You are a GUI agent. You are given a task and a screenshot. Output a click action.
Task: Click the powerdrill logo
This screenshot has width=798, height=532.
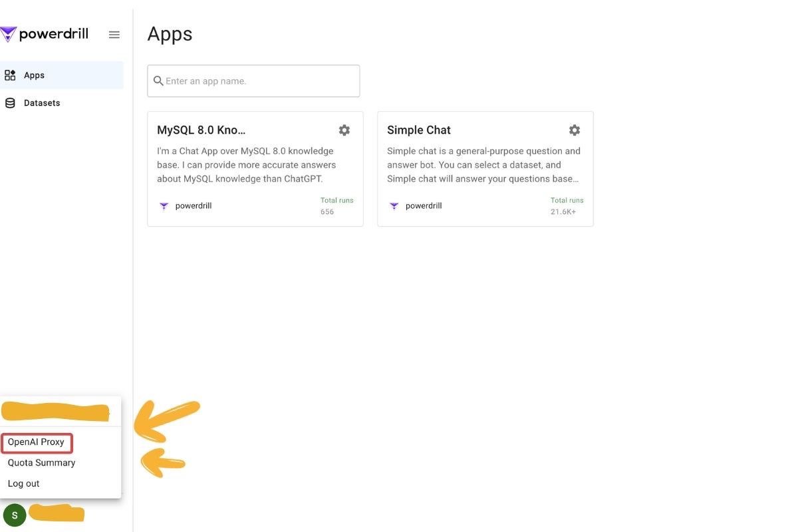45,35
